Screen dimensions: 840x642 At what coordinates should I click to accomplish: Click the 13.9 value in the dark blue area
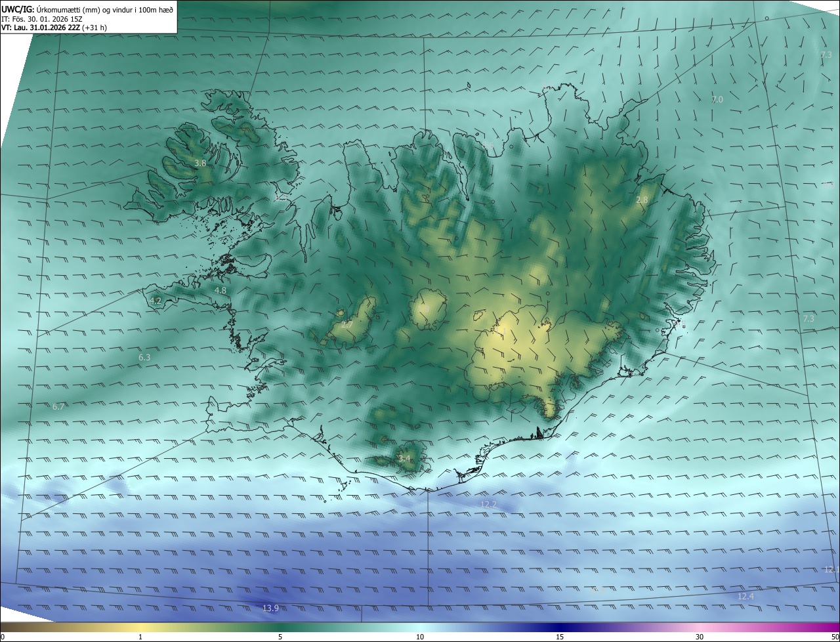(x=270, y=609)
